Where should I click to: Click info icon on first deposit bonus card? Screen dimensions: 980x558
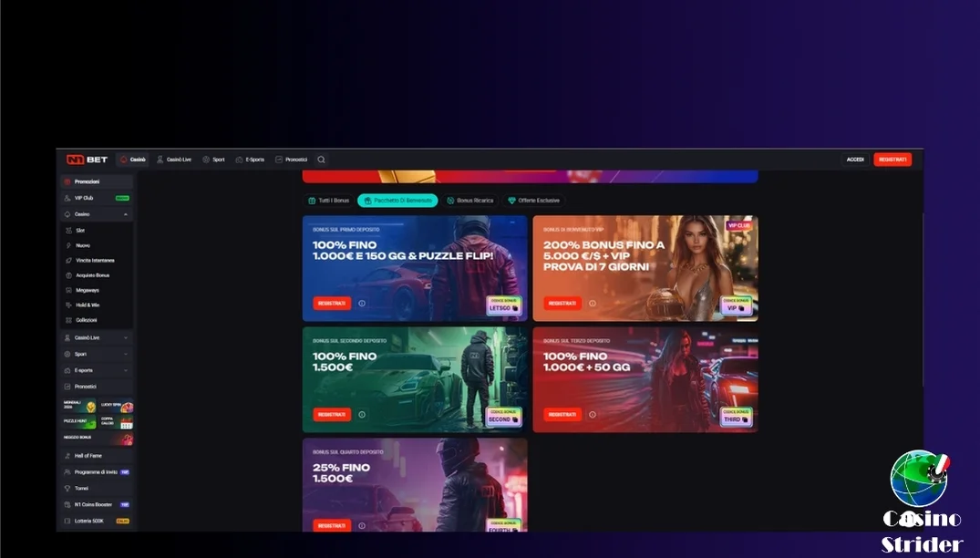[x=362, y=303]
